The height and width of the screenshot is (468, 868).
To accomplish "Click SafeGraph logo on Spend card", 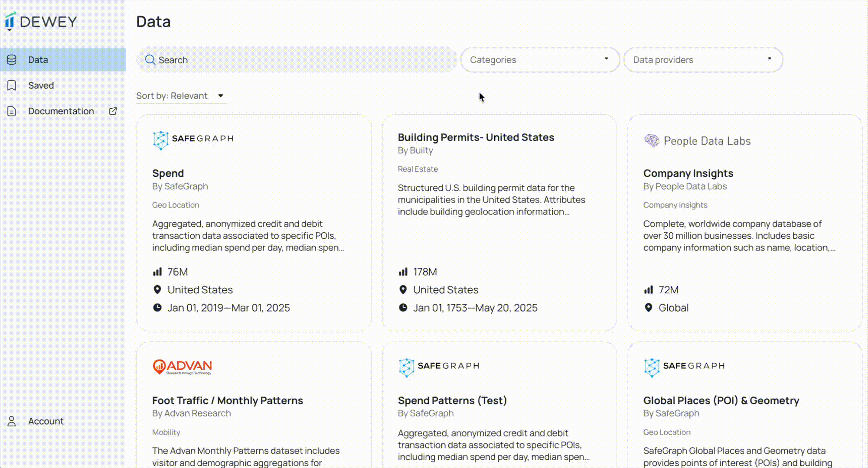I will (x=193, y=140).
